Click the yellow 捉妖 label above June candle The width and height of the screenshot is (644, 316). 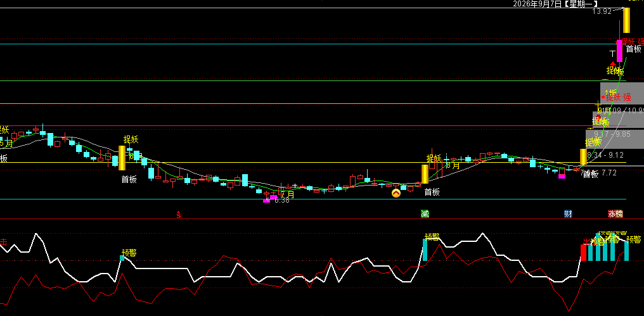click(131, 139)
